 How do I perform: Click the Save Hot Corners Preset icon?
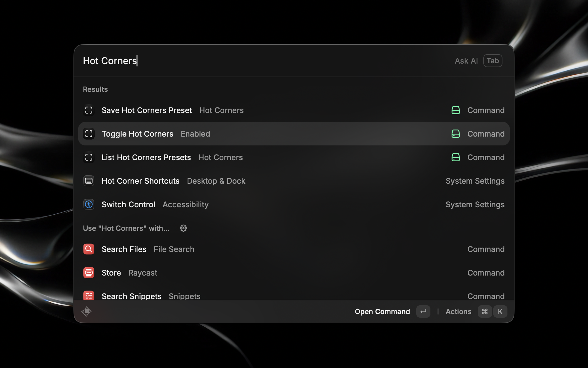(x=89, y=110)
